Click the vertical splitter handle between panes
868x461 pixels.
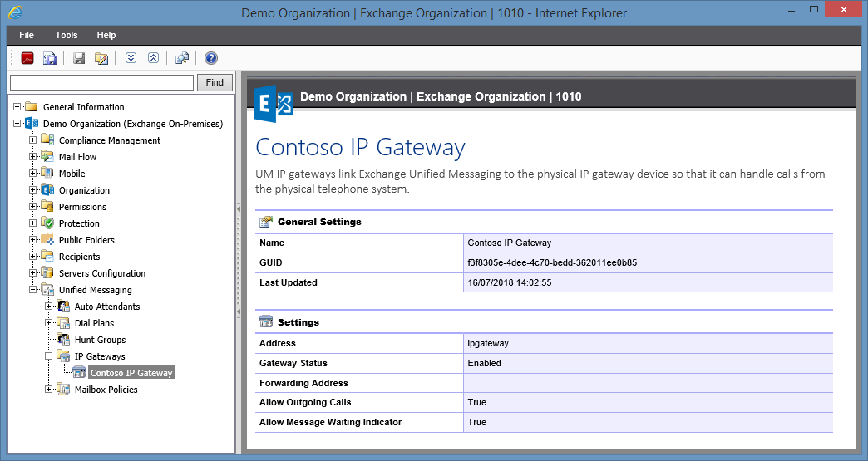pos(239,262)
